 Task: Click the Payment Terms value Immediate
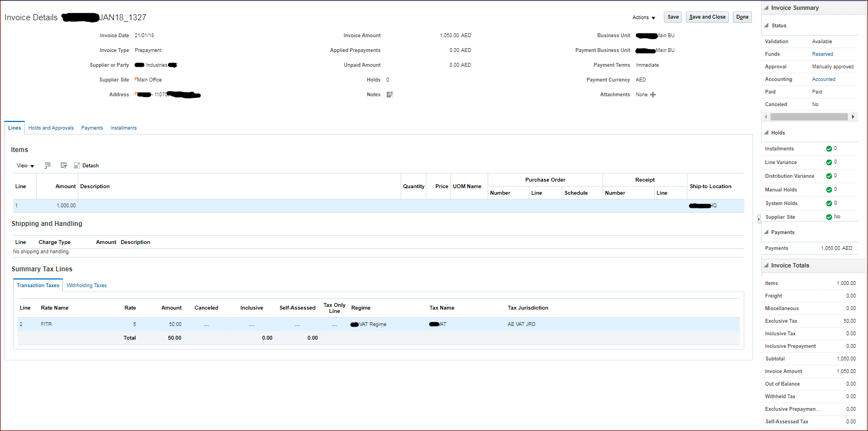coord(647,65)
